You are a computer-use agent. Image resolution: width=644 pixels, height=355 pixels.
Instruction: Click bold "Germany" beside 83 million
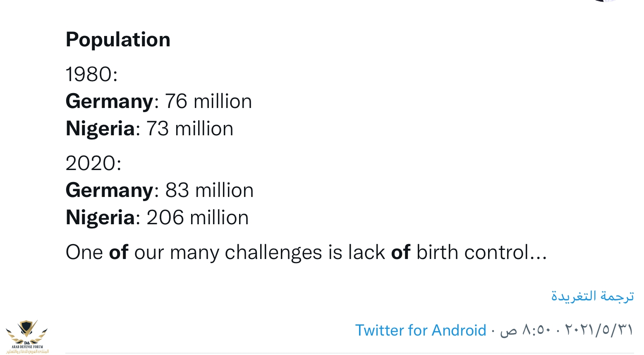(110, 190)
